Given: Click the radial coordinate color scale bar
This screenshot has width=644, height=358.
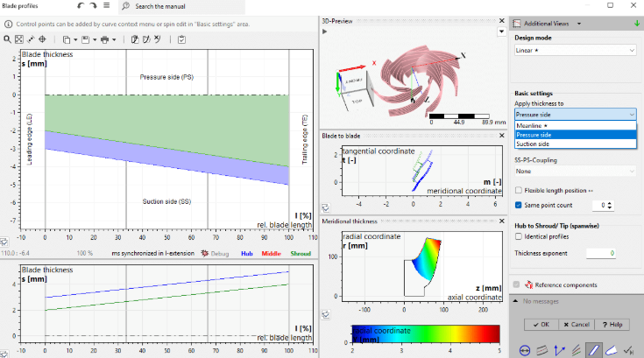Looking at the screenshot, I should 426,333.
